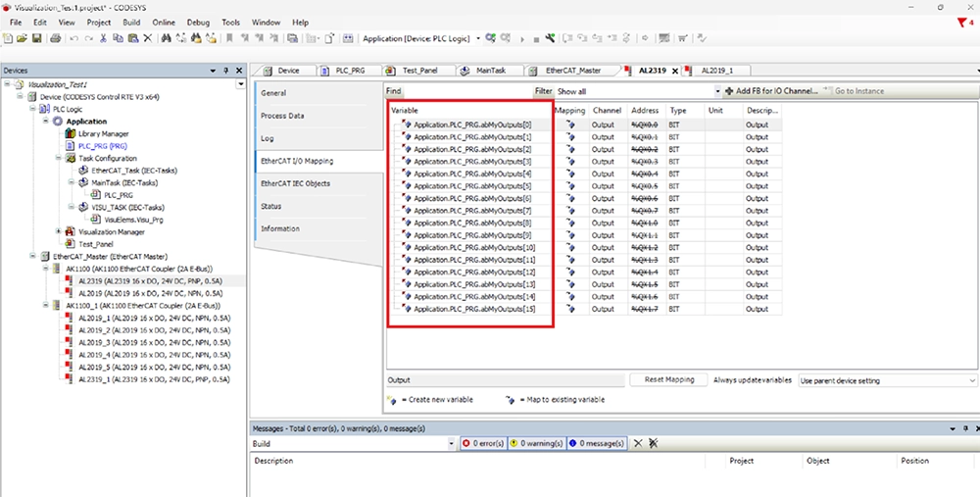
Task: Open the Debug menu
Action: 198,23
